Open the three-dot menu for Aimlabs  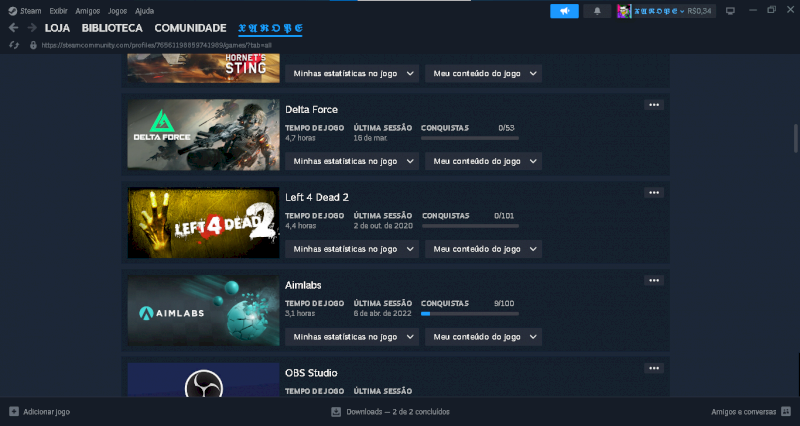[x=654, y=281]
